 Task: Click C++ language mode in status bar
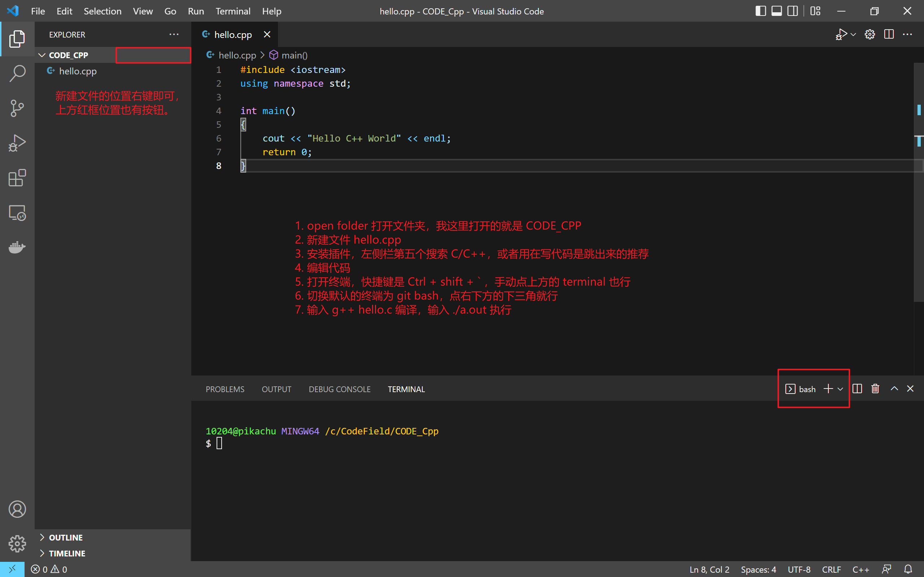pos(861,569)
